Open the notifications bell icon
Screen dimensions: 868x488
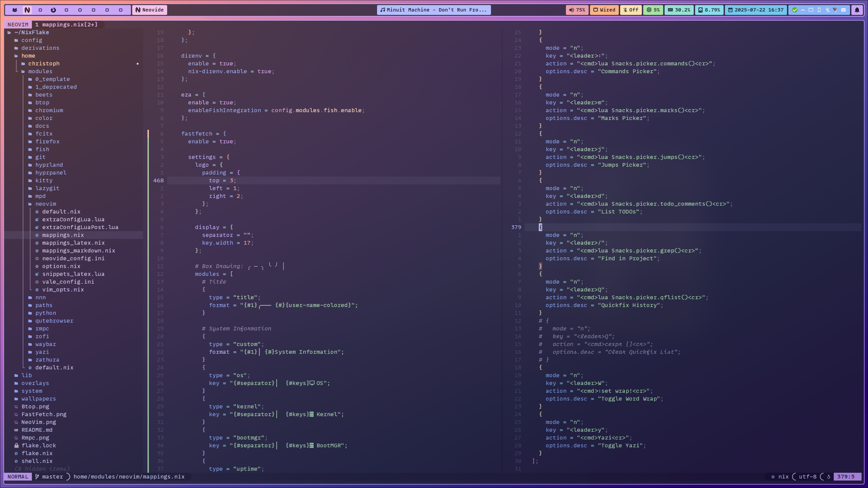[x=857, y=10]
